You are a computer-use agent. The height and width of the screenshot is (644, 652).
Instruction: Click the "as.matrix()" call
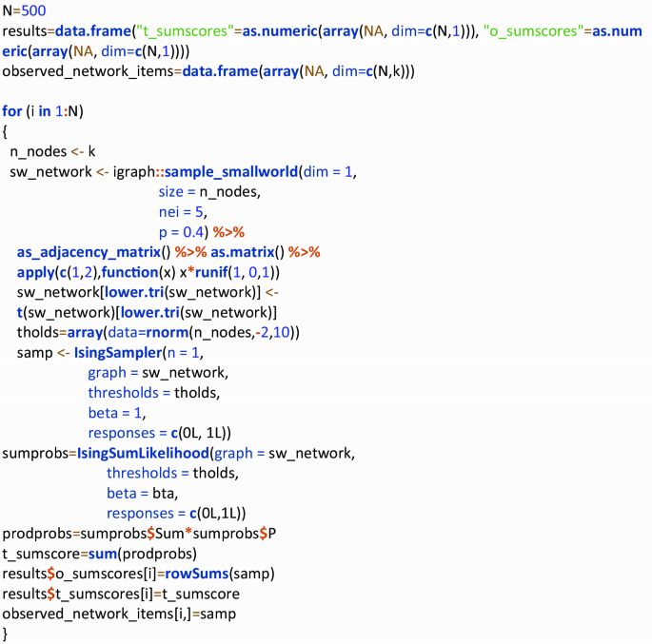pyautogui.click(x=247, y=252)
